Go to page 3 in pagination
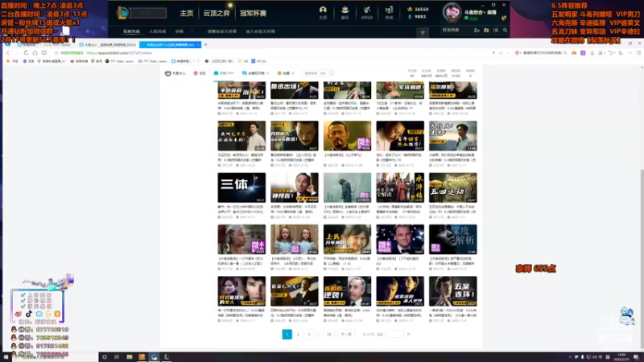Screen dimensions: 644x362 coord(309,334)
